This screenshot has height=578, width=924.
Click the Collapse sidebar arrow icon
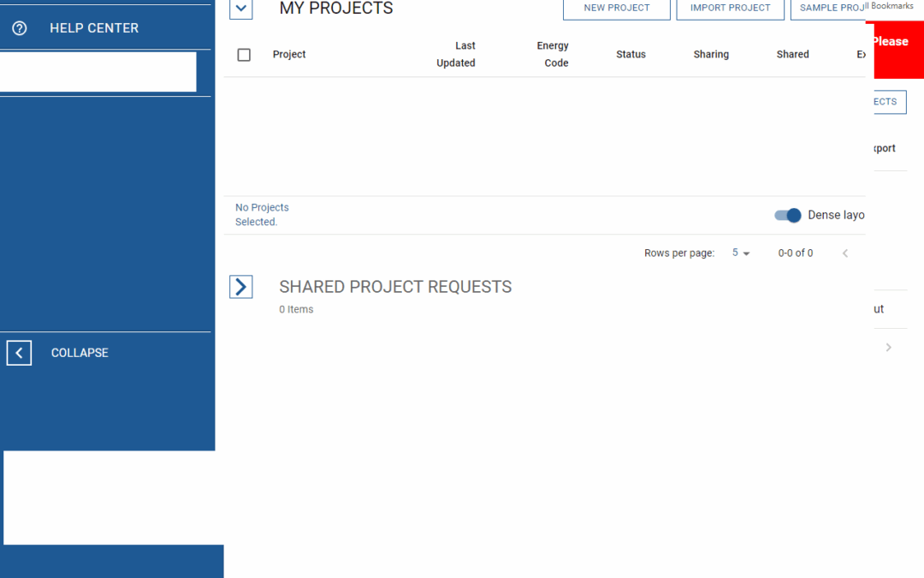[x=19, y=353]
